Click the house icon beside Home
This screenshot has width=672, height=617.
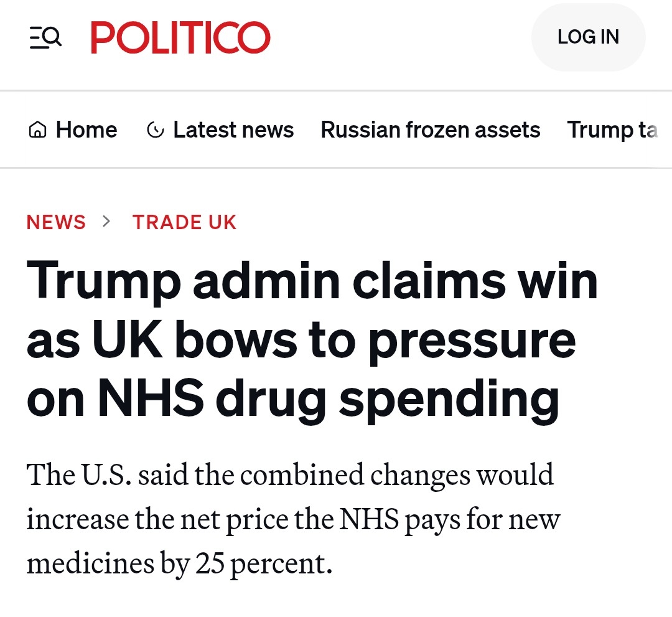(38, 130)
